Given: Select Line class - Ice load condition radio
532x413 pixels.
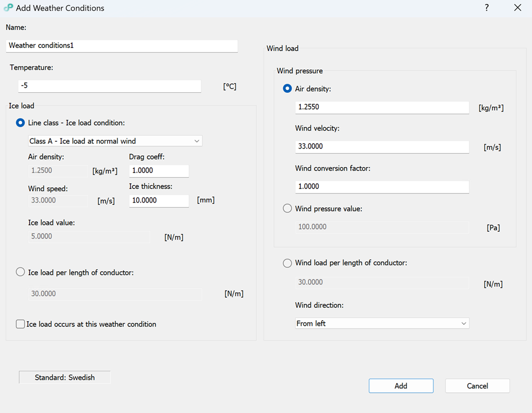Looking at the screenshot, I should coord(21,123).
